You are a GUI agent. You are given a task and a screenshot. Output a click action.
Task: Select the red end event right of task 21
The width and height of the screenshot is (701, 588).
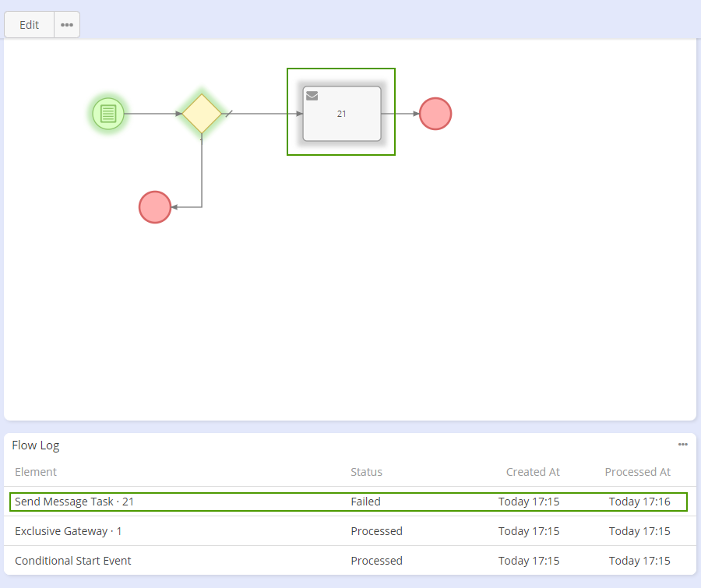click(x=435, y=114)
